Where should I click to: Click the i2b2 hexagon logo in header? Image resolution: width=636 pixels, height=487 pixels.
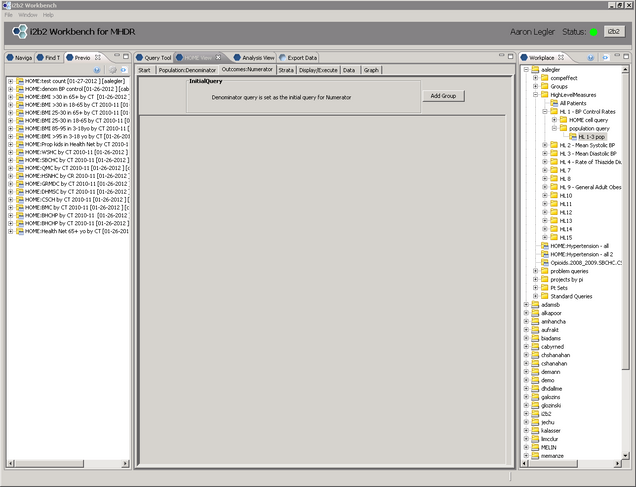click(19, 32)
